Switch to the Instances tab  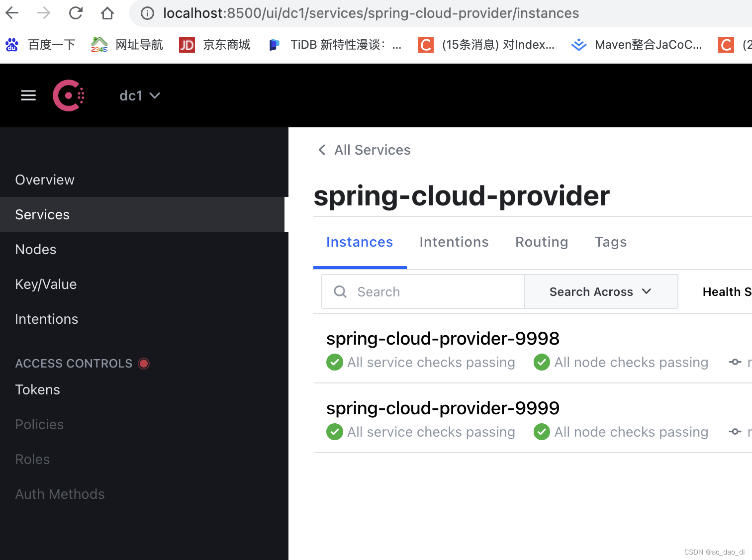coord(360,242)
